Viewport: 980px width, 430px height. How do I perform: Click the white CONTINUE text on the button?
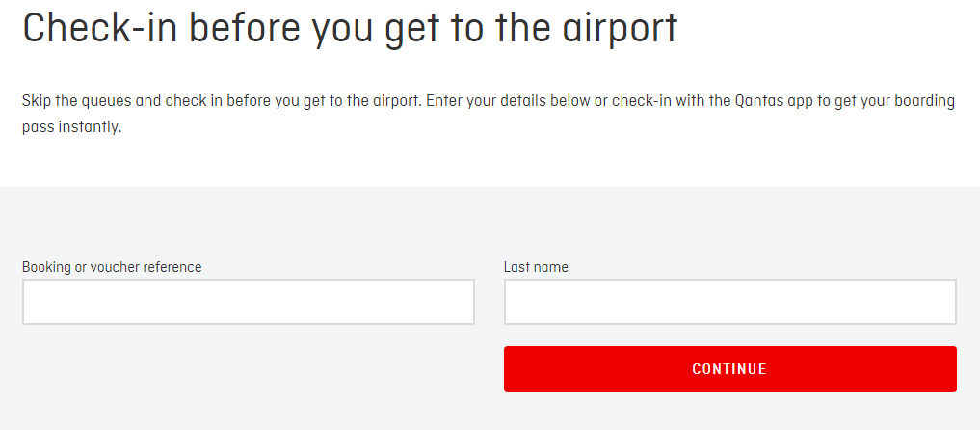tap(729, 369)
